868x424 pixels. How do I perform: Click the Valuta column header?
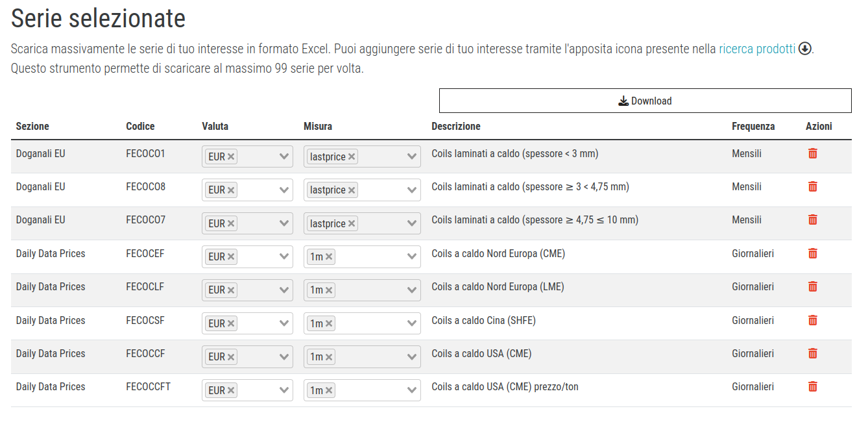coord(215,126)
